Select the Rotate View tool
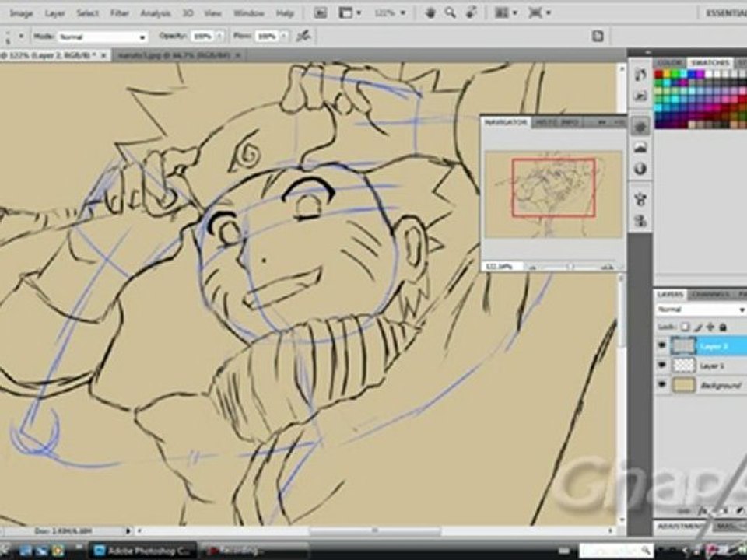 472,13
